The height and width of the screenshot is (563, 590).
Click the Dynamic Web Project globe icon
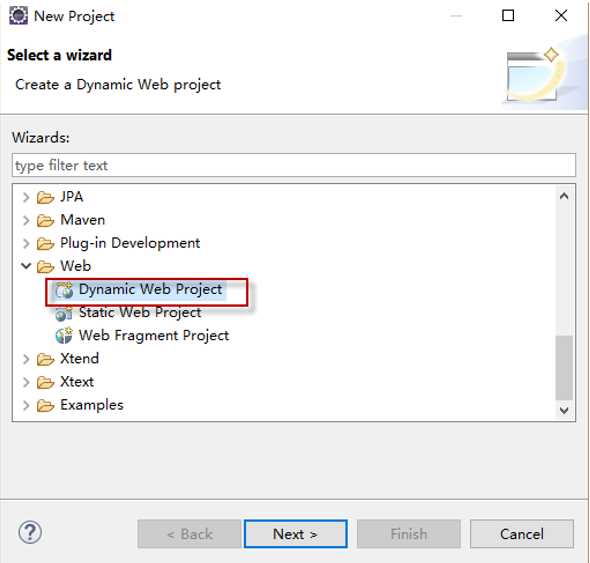coord(64,290)
